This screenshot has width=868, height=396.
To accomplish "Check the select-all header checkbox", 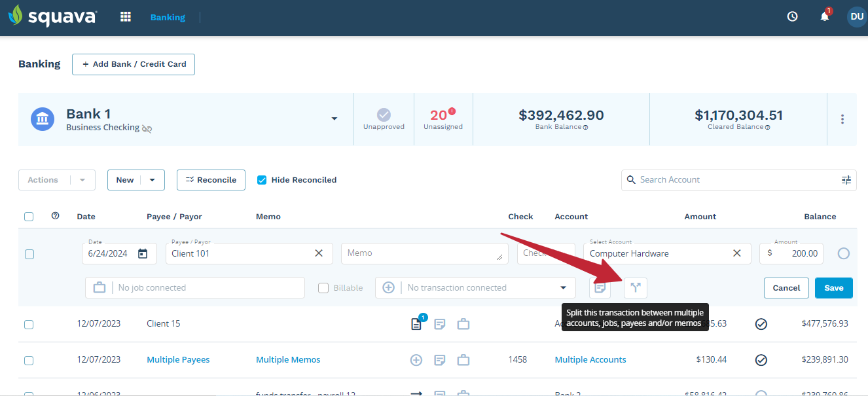I will point(29,217).
